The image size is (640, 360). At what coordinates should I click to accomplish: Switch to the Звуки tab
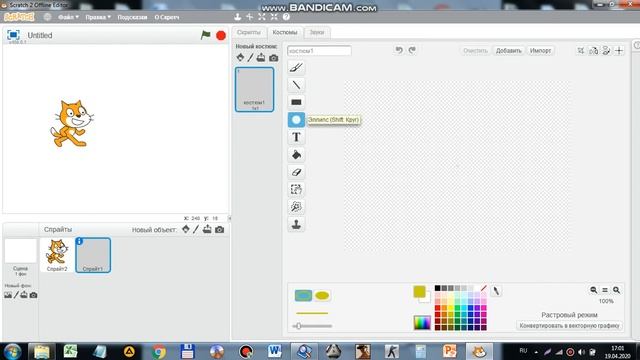317,32
